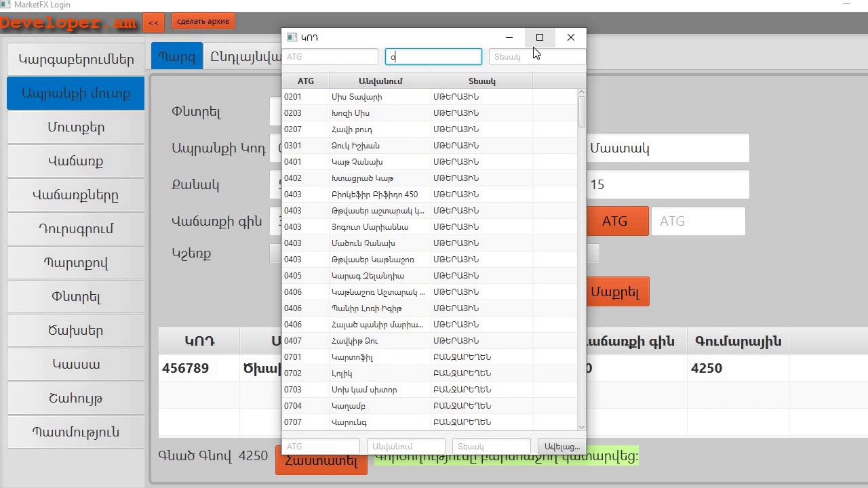
Task: Maximize the ԿՈԴ dialog window
Action: click(x=540, y=37)
